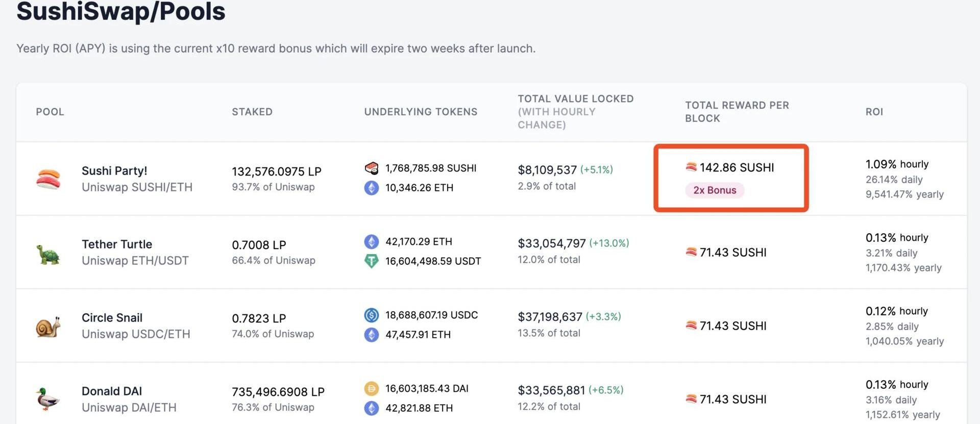Click the sushi icon beside 142.86 SUSHI reward
This screenshot has width=980, height=424.
[691, 167]
